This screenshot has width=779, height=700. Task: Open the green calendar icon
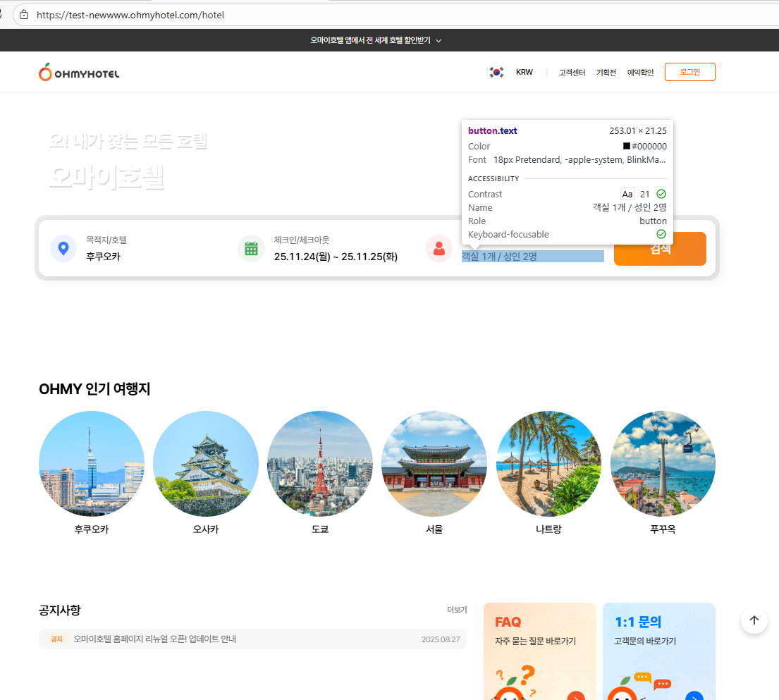point(252,248)
